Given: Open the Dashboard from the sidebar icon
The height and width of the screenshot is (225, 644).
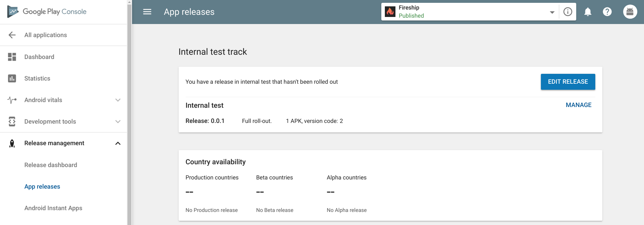Looking at the screenshot, I should pos(12,57).
